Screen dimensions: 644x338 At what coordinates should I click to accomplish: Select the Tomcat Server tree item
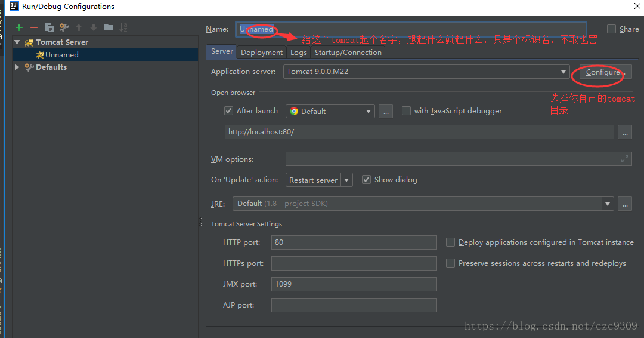[x=106, y=42]
